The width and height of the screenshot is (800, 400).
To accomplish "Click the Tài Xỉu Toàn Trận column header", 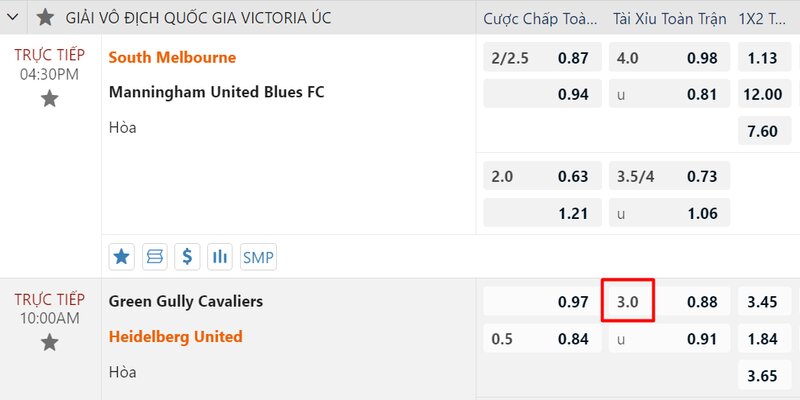I will (x=669, y=19).
